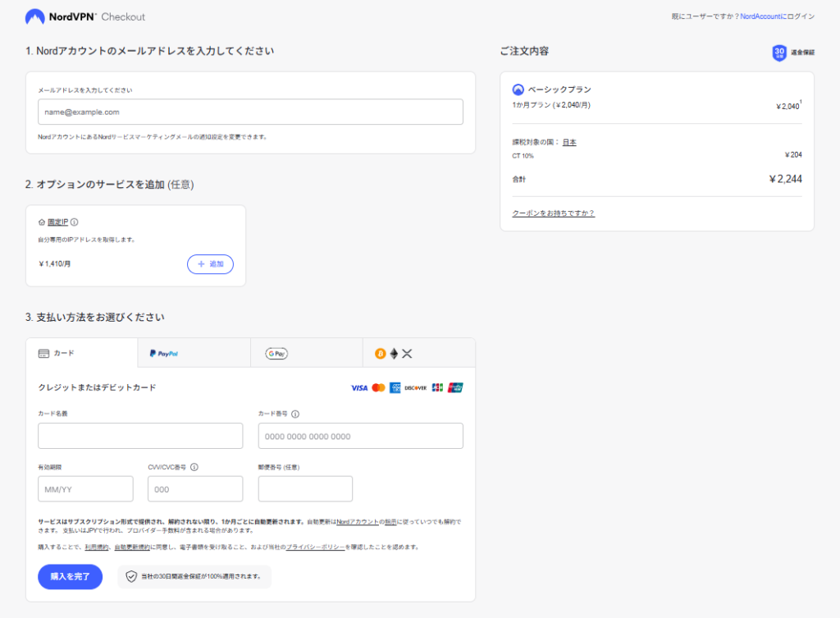Open the 固定IP info tooltip icon
The height and width of the screenshot is (618, 840).
(75, 222)
